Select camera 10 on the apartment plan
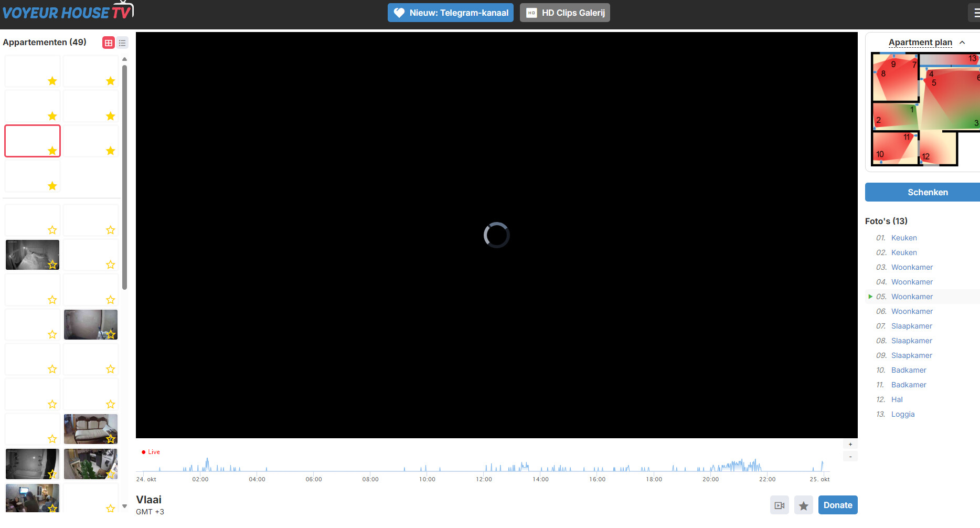The height and width of the screenshot is (528, 980). pos(880,154)
